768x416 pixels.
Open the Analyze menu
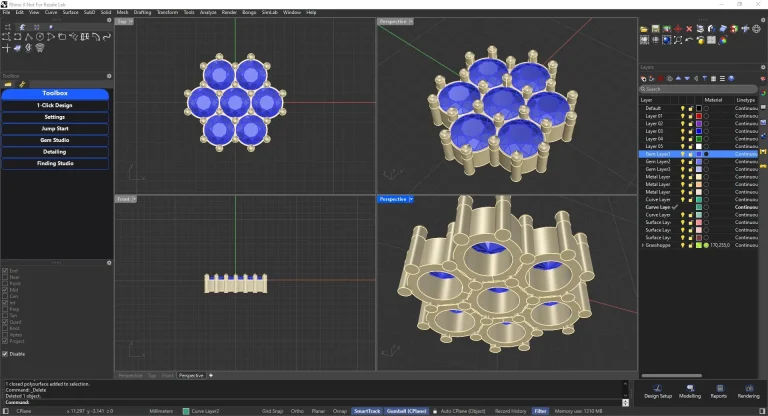click(x=208, y=12)
